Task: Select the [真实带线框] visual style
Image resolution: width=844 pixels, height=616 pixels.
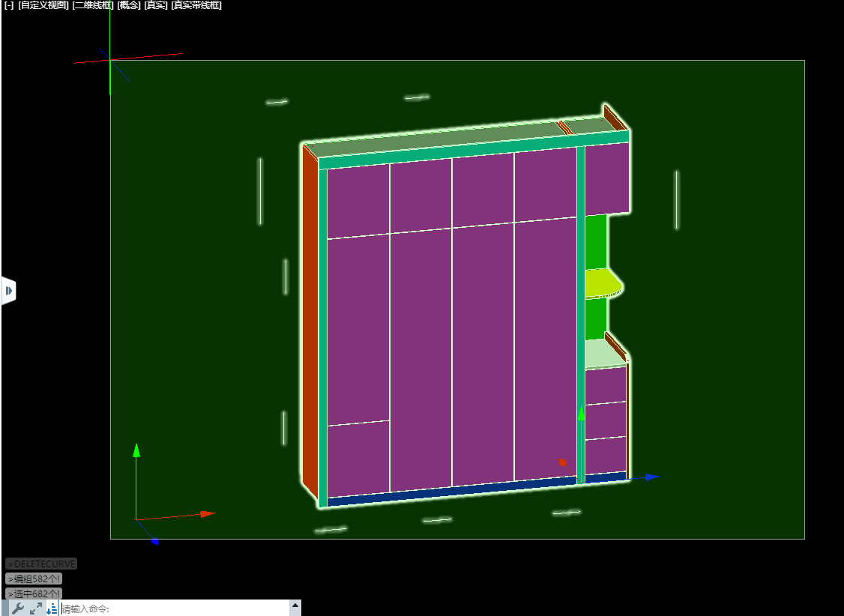Action: 196,5
